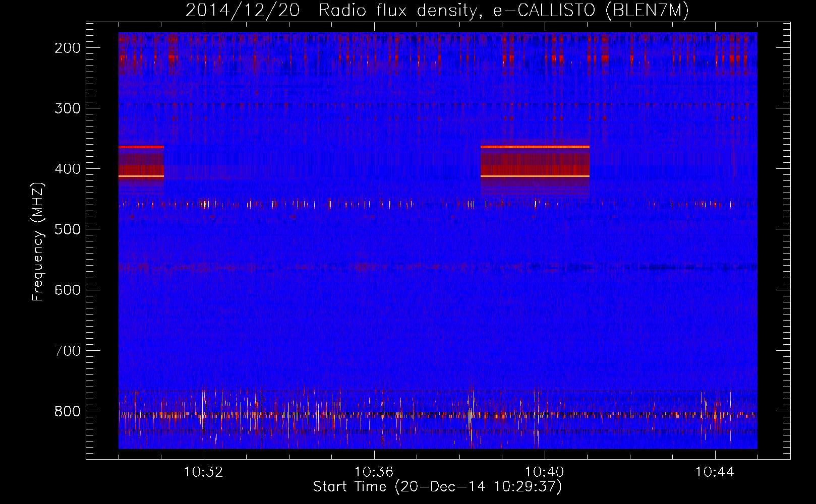Click the 300 frequency tick label
The image size is (816, 504).
[x=67, y=108]
